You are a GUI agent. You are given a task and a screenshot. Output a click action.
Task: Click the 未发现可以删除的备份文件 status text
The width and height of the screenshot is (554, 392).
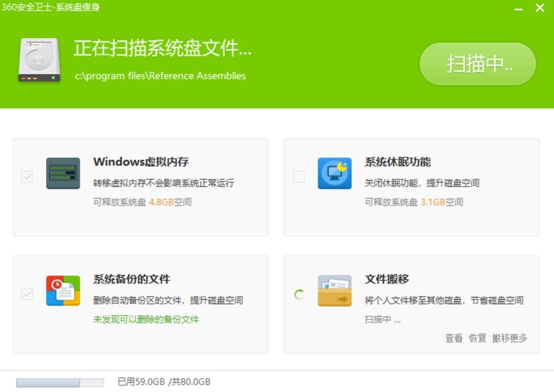point(146,320)
